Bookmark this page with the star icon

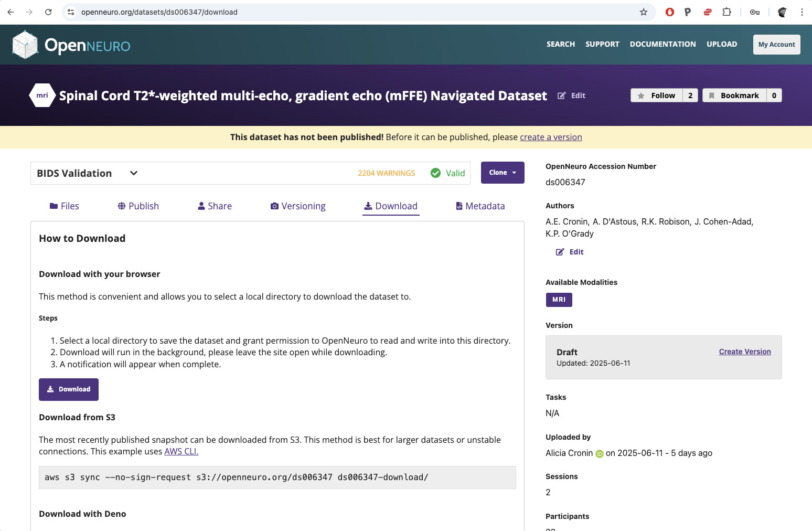644,12
